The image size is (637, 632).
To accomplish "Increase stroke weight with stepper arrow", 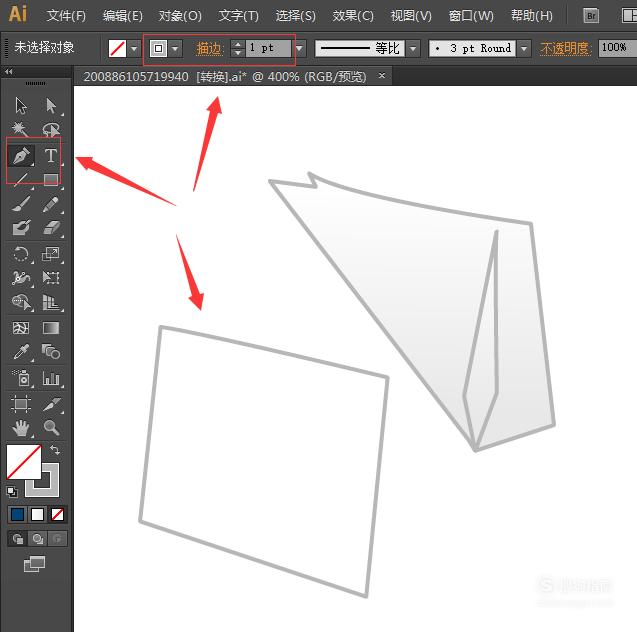I will (x=238, y=44).
